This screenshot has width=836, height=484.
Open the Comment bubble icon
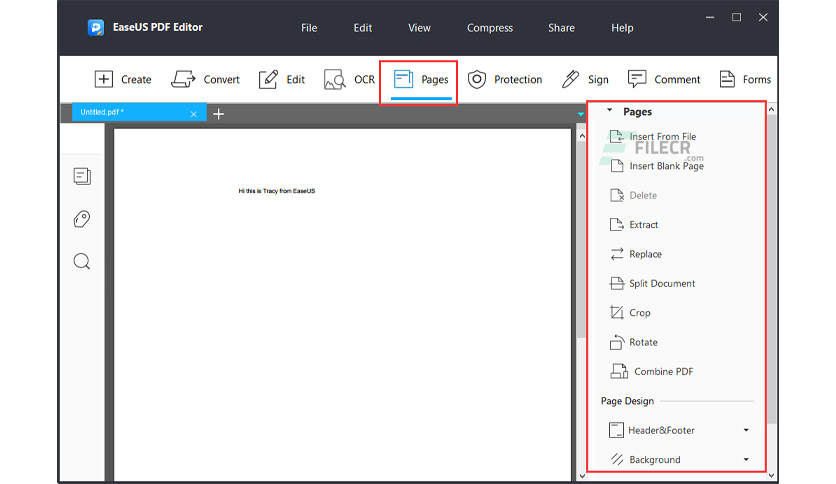(x=637, y=79)
